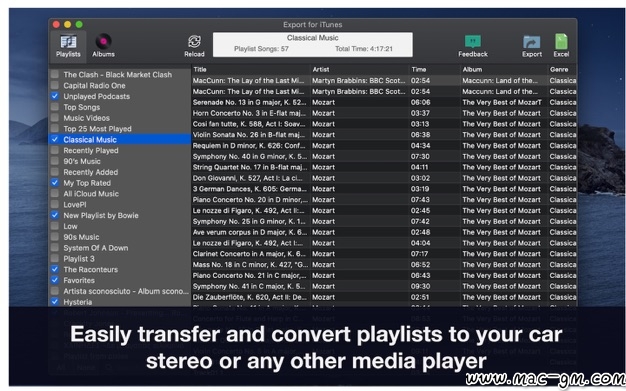Image resolution: width=626 pixels, height=391 pixels.
Task: Select Ave verum corpus in D major row
Action: pyautogui.click(x=384, y=232)
